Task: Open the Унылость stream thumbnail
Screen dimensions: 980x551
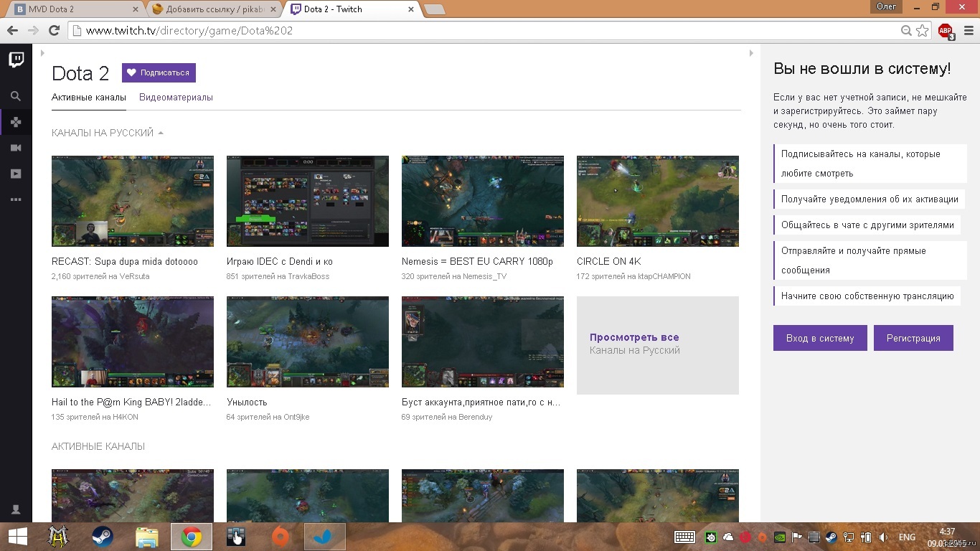Action: tap(308, 342)
